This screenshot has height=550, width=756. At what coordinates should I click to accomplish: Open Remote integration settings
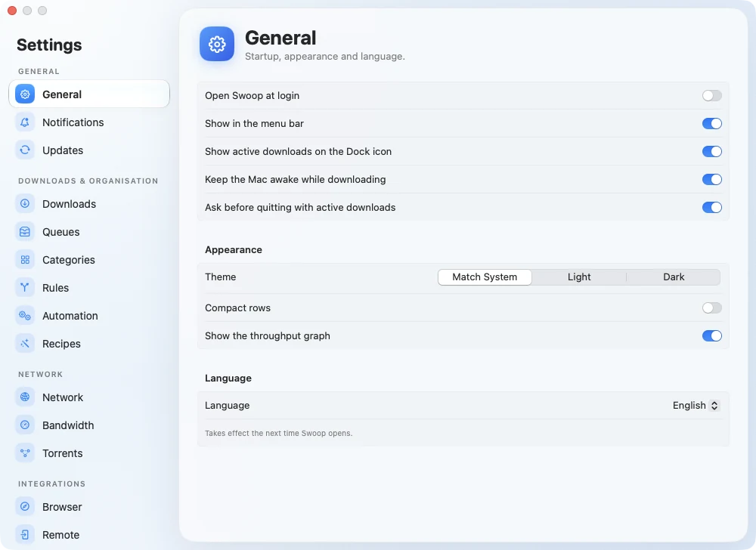coord(89,535)
